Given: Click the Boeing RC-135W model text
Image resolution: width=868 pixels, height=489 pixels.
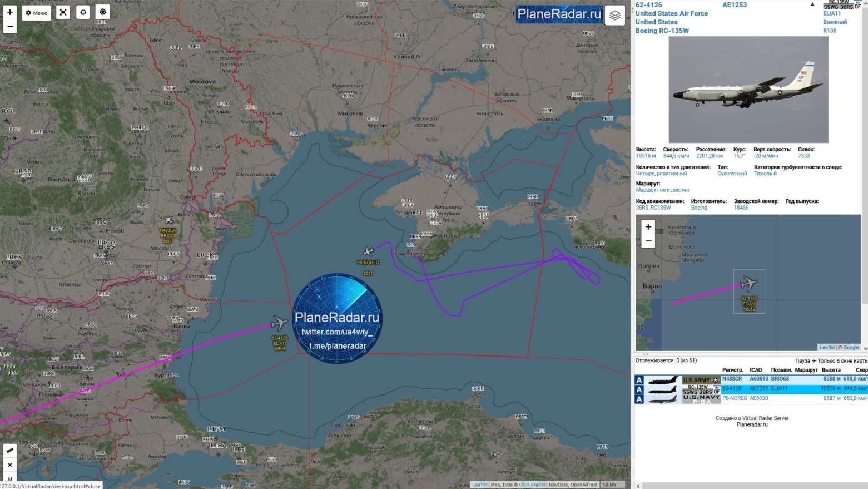Looking at the screenshot, I should 662,31.
